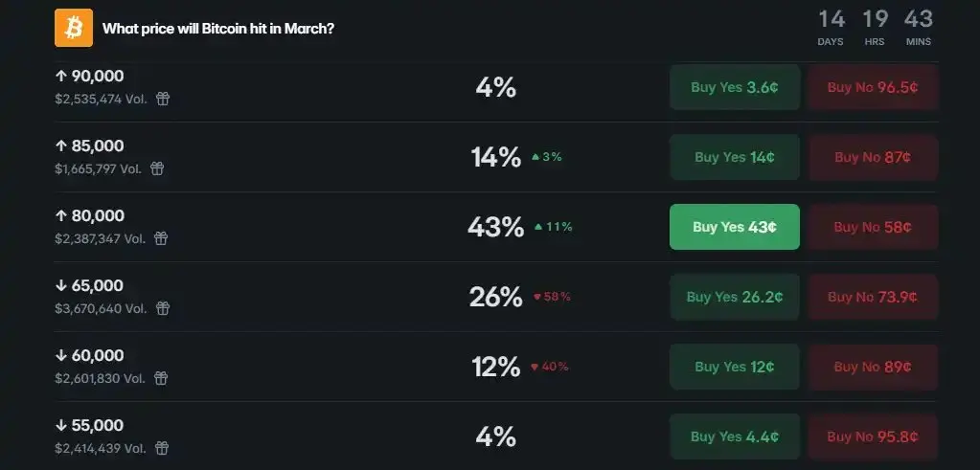Click gift icon beside the 80,000 volume

point(162,238)
